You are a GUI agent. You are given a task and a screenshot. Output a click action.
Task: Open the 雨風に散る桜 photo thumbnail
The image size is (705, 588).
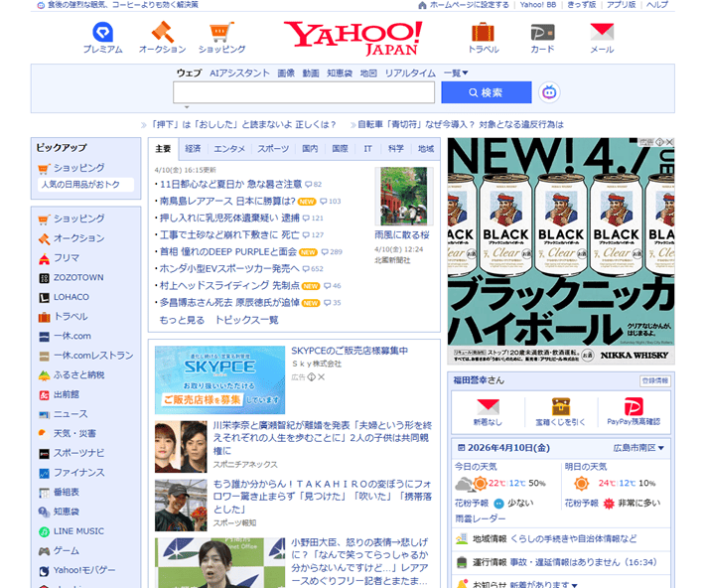(x=404, y=196)
